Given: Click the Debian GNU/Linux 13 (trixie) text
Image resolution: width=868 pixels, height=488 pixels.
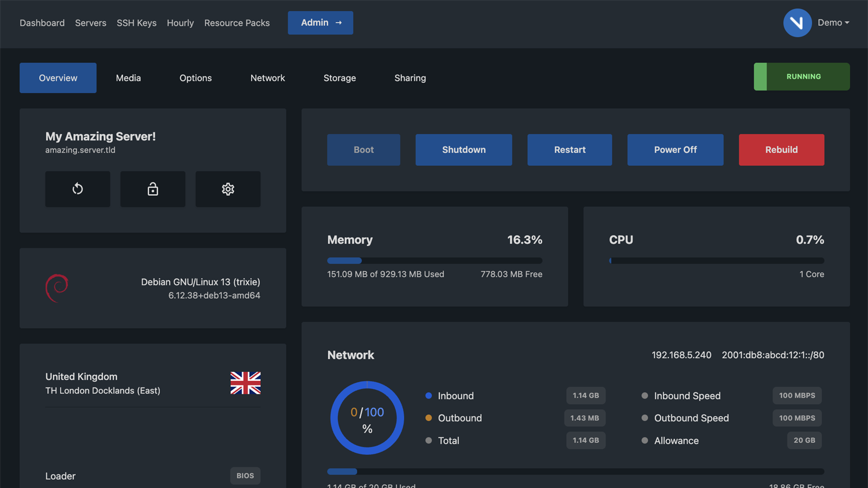Looking at the screenshot, I should coord(201,282).
